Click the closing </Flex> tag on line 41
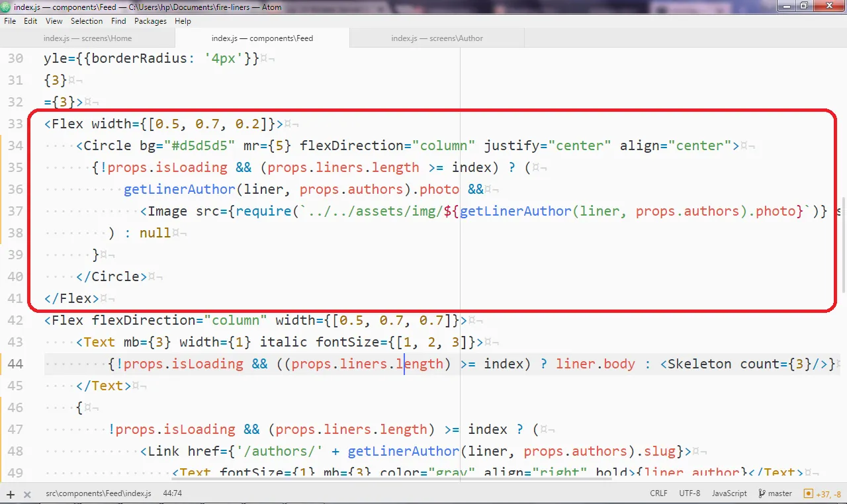 coord(71,298)
